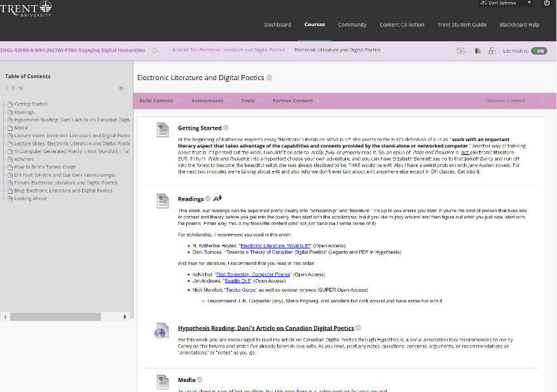Click page icon beside Looking Ahead in tree

click(10, 199)
